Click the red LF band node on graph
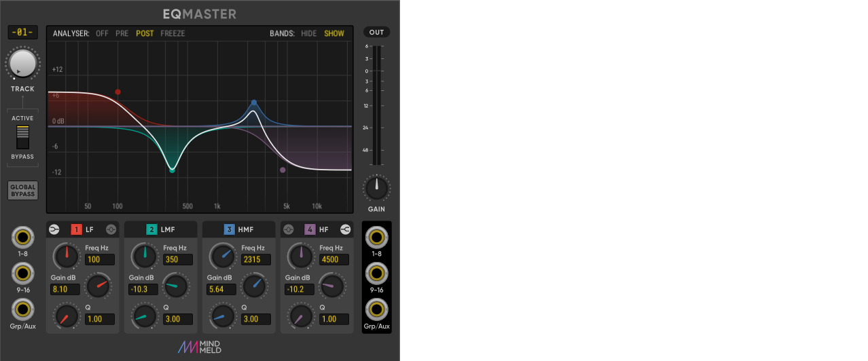Image resolution: width=868 pixels, height=361 pixels. click(x=117, y=92)
